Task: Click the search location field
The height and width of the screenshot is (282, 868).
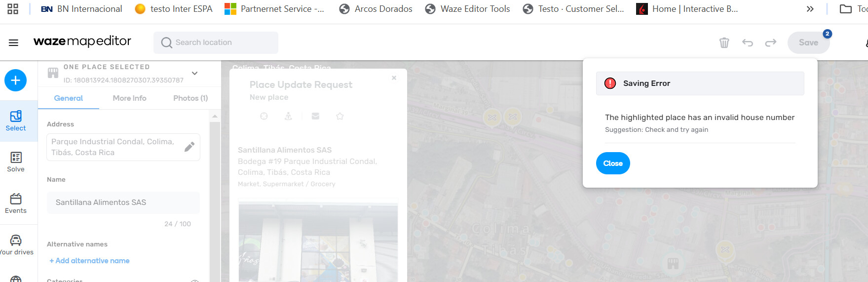Action: pos(216,42)
